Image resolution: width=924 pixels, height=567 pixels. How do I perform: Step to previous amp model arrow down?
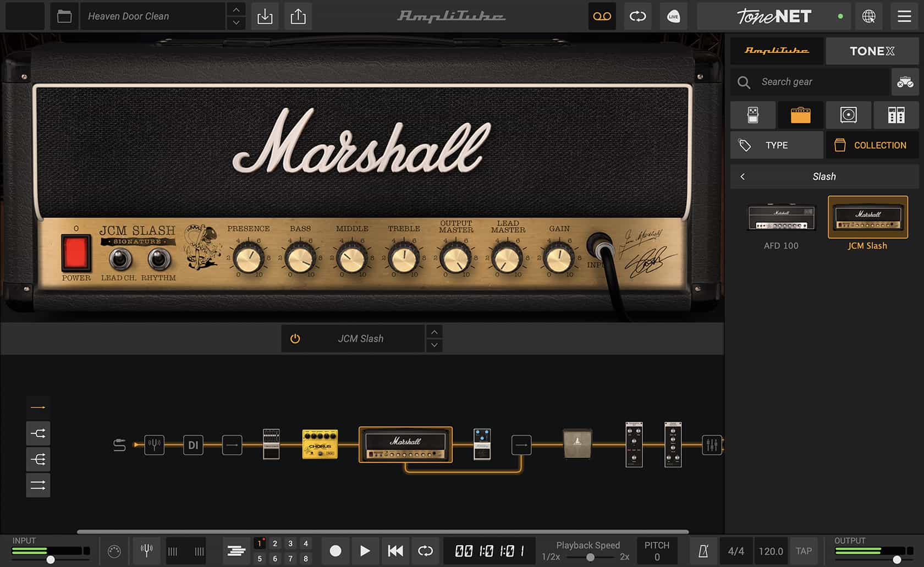click(x=435, y=345)
